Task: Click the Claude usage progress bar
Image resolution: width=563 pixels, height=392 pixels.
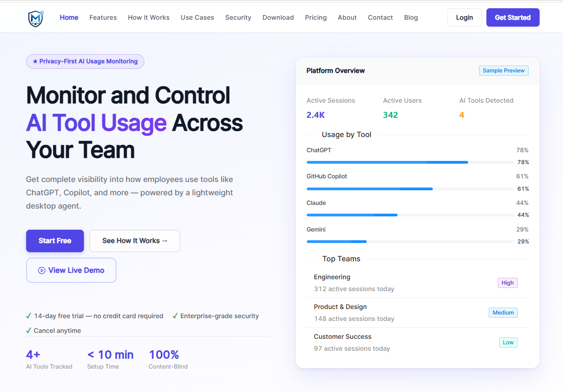Action: pos(410,215)
